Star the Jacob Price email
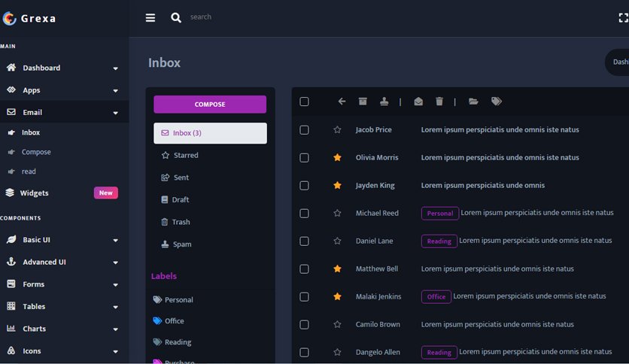 coord(337,129)
